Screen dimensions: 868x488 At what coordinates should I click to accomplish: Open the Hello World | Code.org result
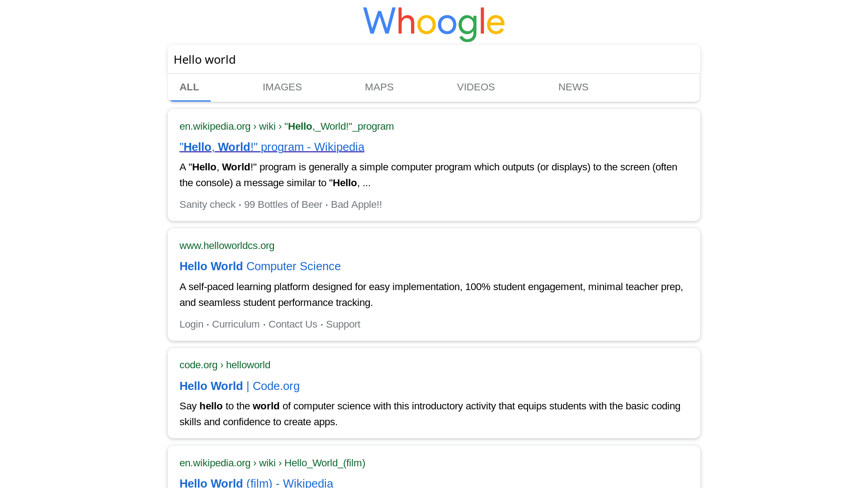tap(239, 386)
